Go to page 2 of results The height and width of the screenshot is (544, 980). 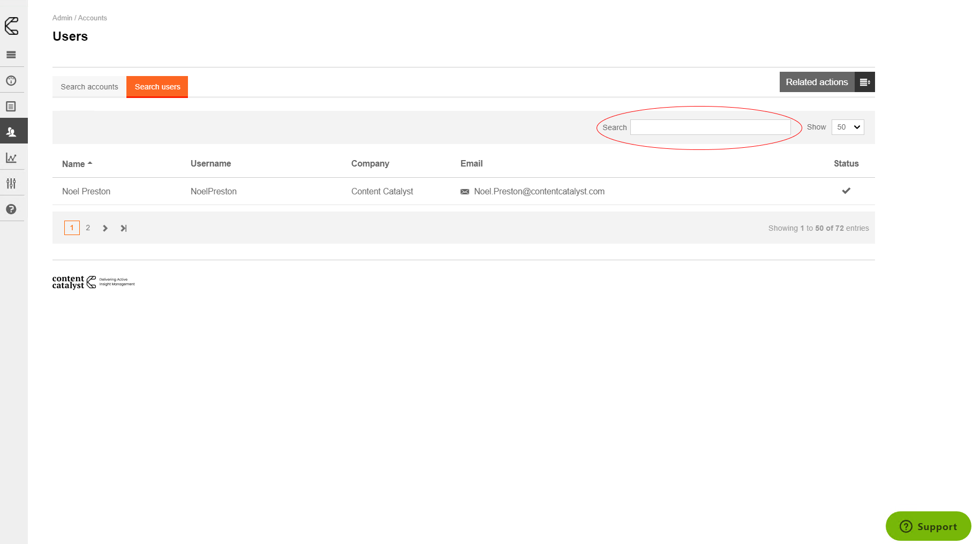point(88,228)
